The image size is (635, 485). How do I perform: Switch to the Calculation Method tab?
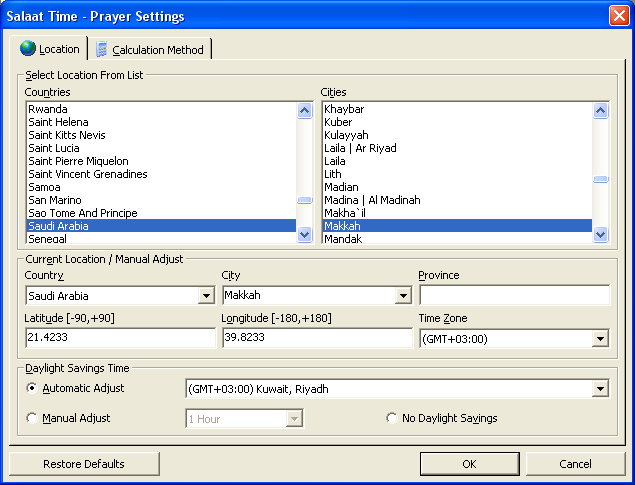point(150,49)
